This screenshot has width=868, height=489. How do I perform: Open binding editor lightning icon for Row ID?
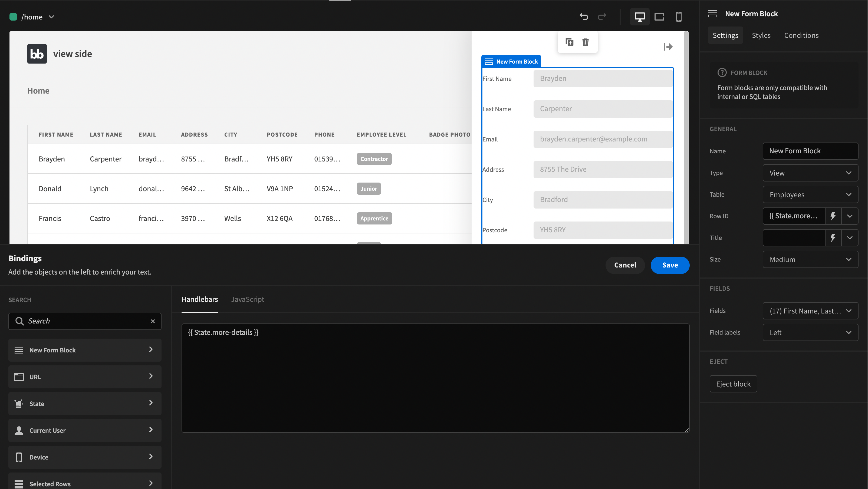click(833, 216)
